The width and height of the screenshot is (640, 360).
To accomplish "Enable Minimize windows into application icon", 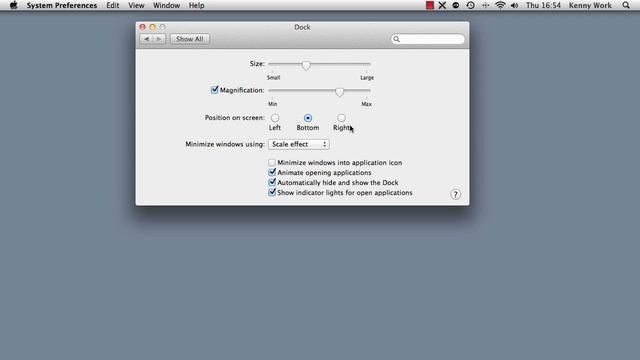I will click(272, 162).
